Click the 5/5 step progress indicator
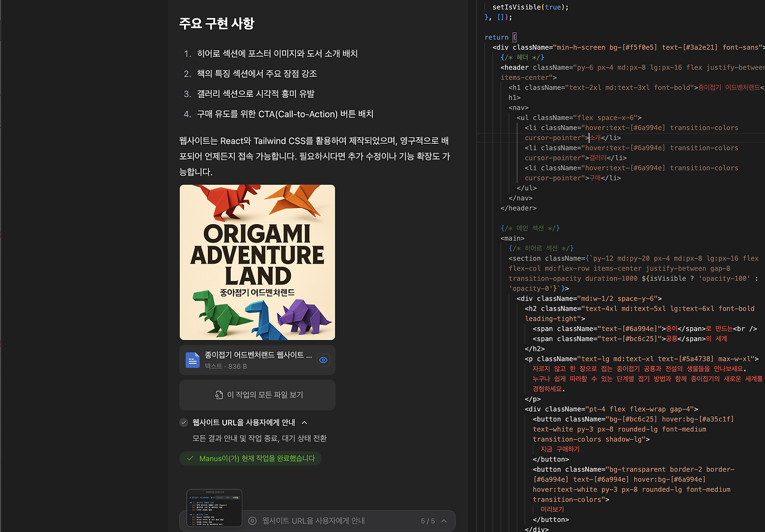Viewport: 765px width, 532px height. click(429, 520)
